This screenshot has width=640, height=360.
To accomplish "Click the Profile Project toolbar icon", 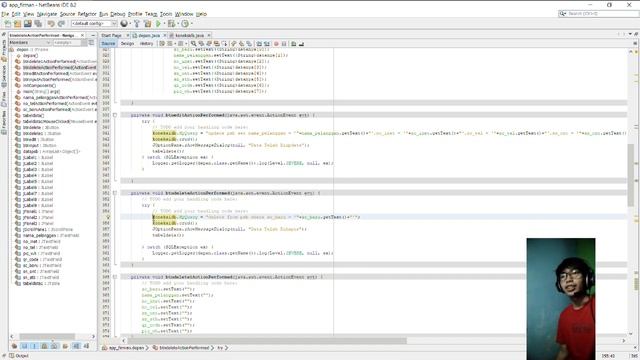I will [185, 24].
